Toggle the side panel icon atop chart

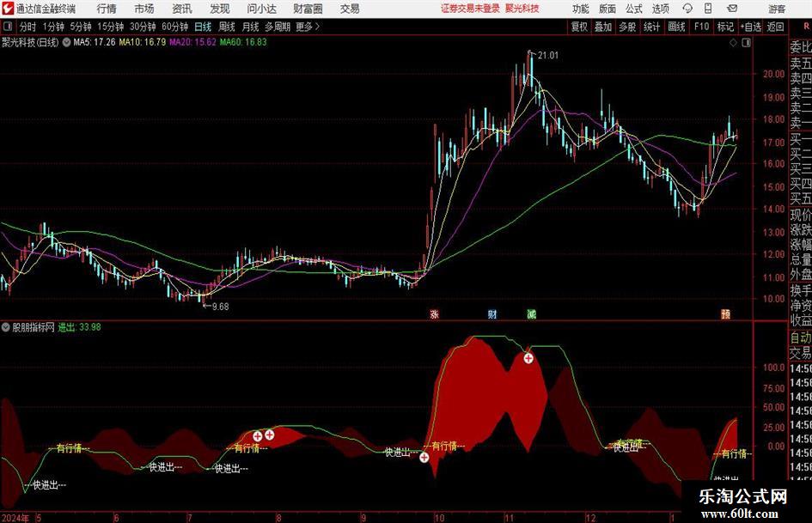tap(746, 43)
